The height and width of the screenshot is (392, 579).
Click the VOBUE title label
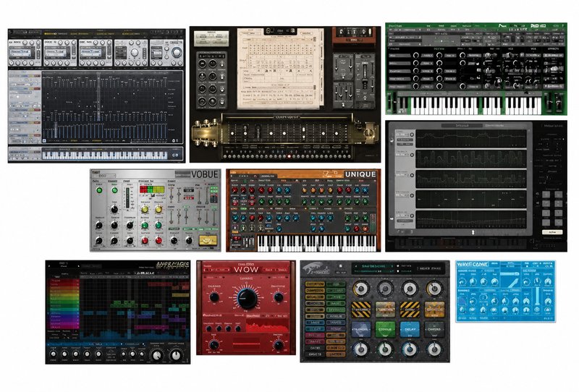click(205, 174)
